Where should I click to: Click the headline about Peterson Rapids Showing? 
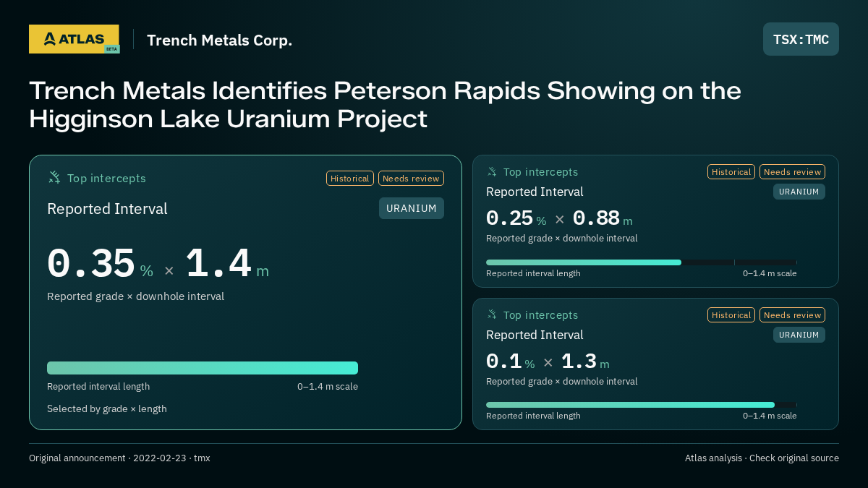pos(385,105)
